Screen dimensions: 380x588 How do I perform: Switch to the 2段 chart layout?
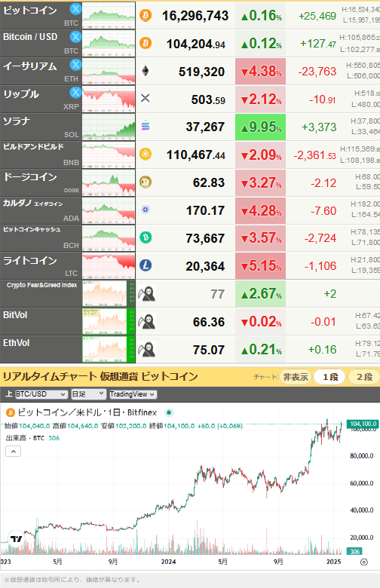364,377
